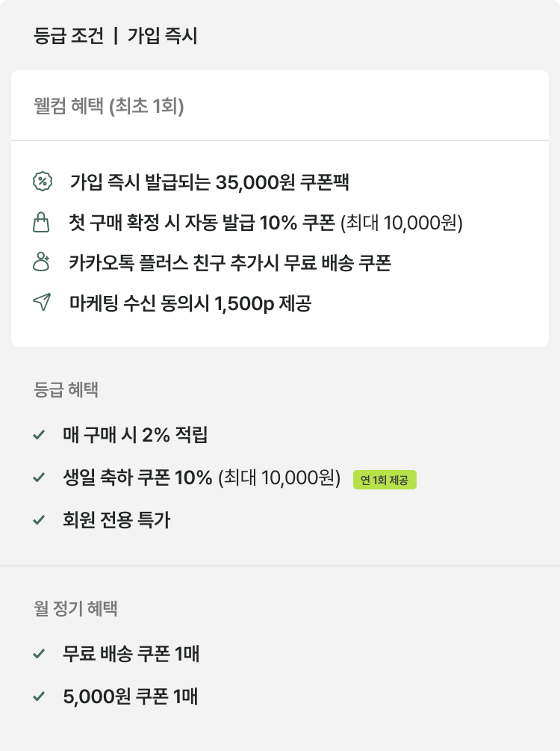Click checkmark beside 5,000원 쿠폰 1매
Image resolution: width=560 pixels, height=751 pixels.
click(40, 697)
